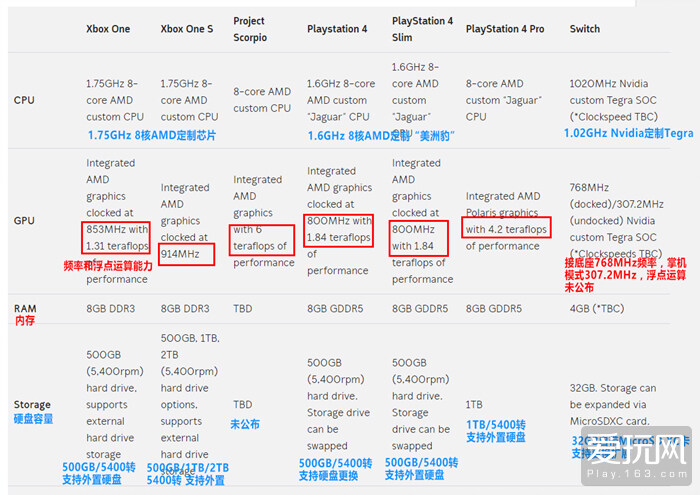Click the "CPU" row label
This screenshot has height=495, width=700.
24,100
